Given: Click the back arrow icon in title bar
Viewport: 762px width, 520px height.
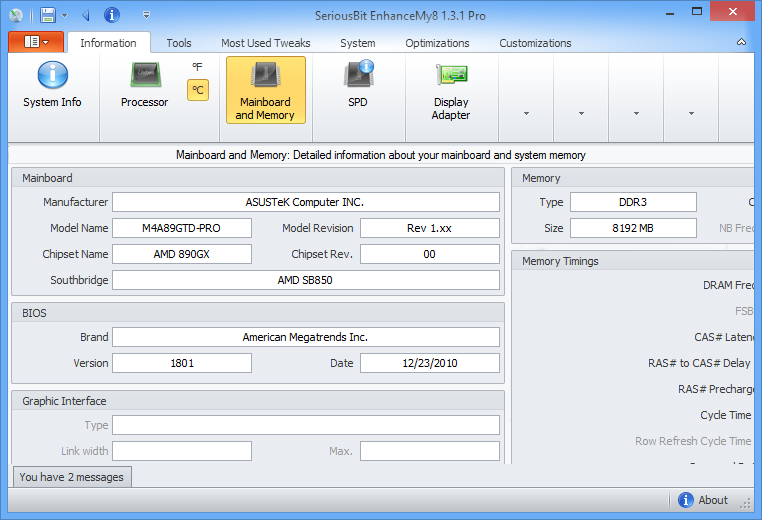Looking at the screenshot, I should click(86, 16).
